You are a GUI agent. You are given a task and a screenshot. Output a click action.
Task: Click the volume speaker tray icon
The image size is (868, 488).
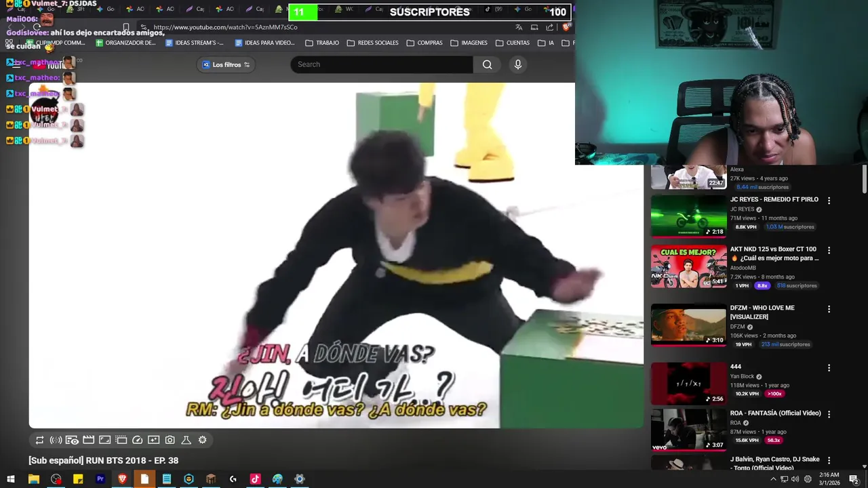(795, 479)
